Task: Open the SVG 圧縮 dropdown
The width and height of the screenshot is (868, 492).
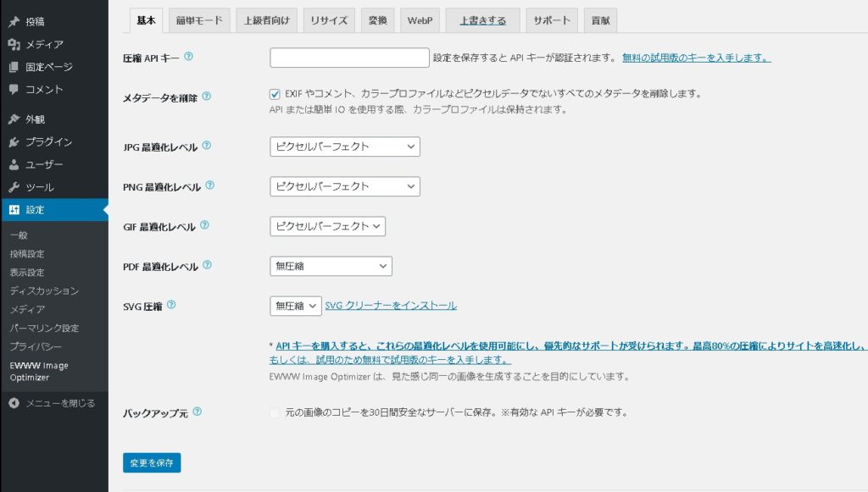Action: tap(295, 306)
